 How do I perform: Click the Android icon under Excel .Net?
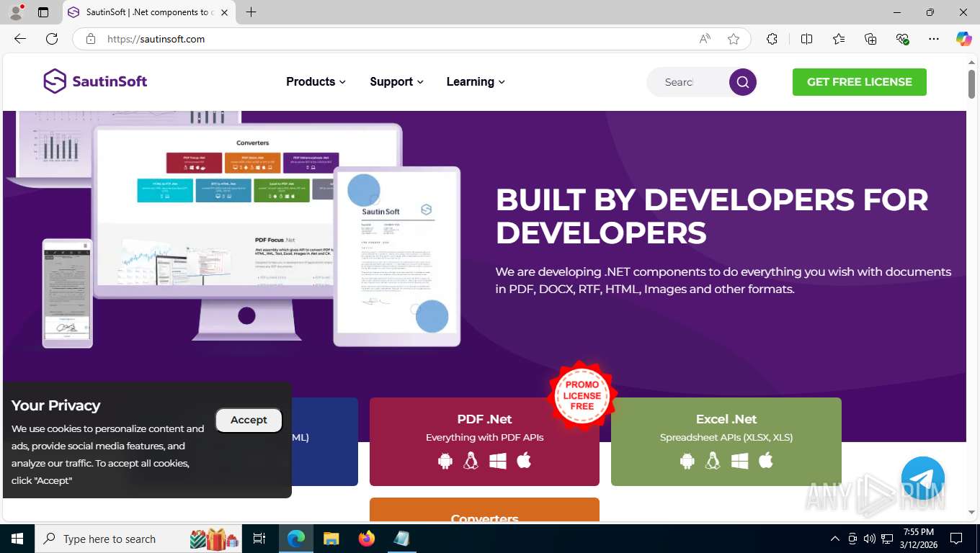click(x=687, y=461)
